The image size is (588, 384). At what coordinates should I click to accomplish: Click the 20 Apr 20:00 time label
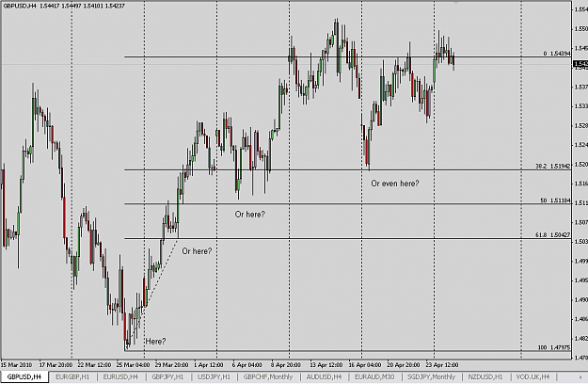coord(403,365)
